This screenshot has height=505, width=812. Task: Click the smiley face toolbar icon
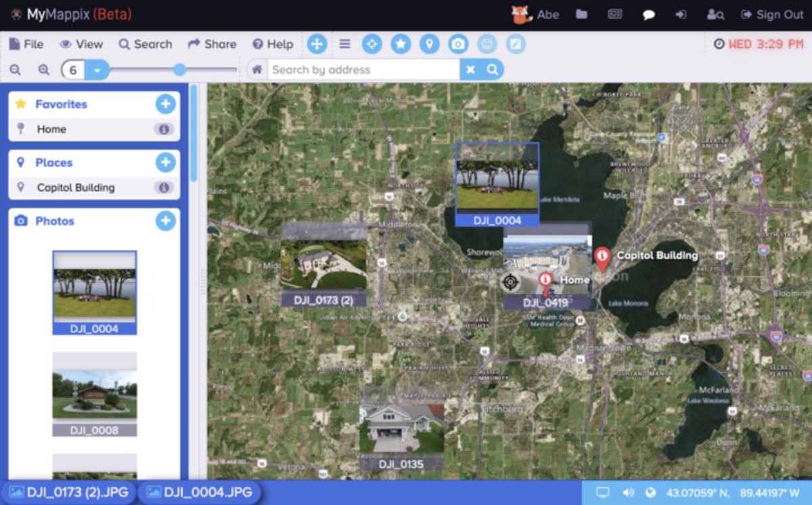click(x=487, y=44)
